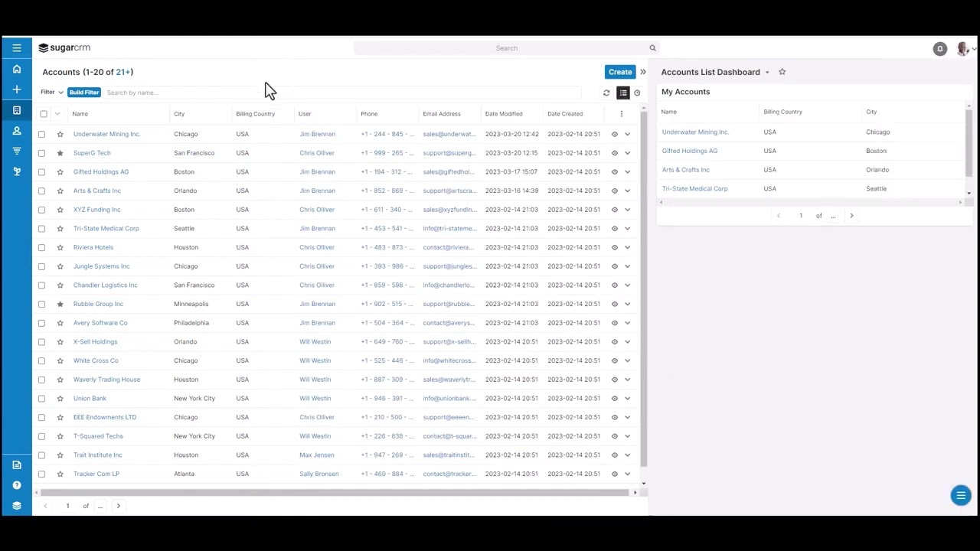Tick the select-all checkbox in header
The height and width of the screenshot is (551, 980).
pos(44,114)
